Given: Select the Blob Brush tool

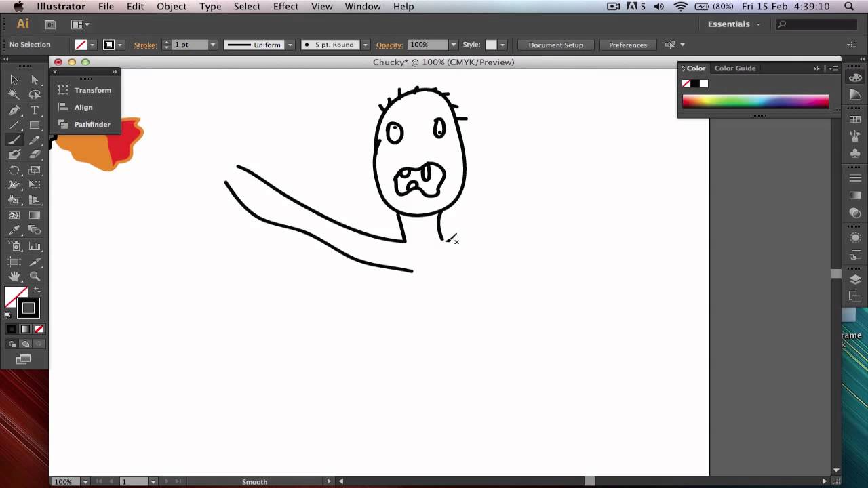Looking at the screenshot, I should tap(14, 155).
